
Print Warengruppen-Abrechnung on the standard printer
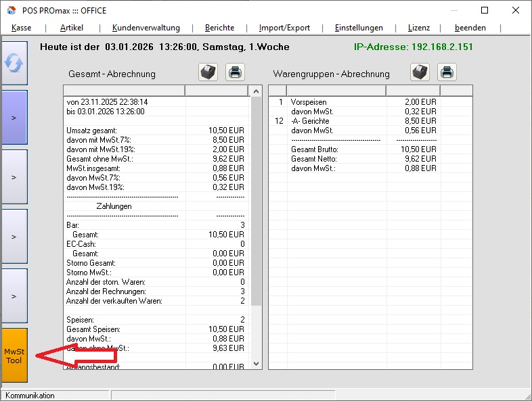(x=447, y=72)
